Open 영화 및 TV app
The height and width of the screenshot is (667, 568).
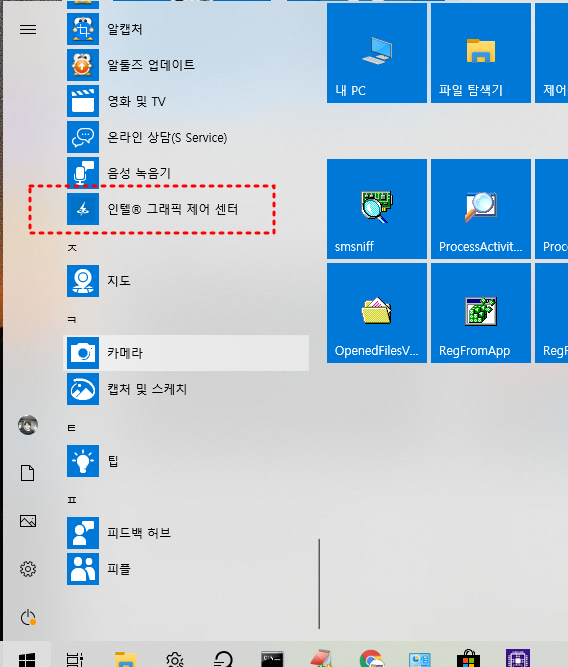[186, 101]
